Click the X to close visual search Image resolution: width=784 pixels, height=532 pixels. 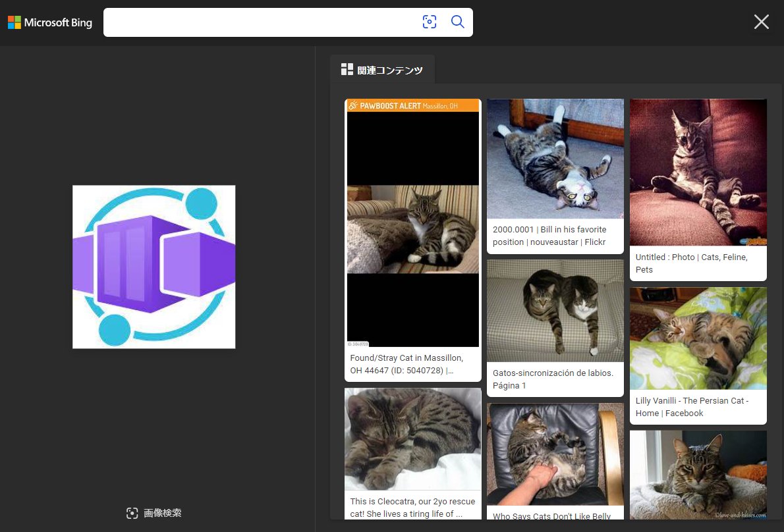pos(762,22)
